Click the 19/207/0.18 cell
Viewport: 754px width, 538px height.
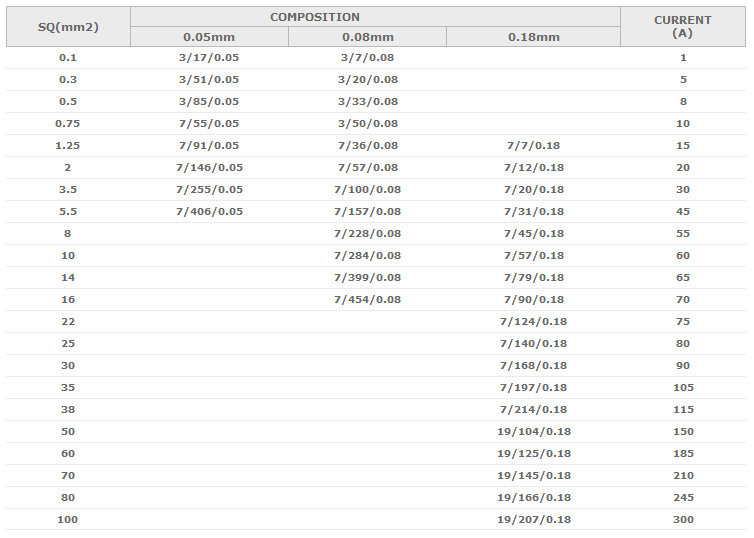pos(534,520)
